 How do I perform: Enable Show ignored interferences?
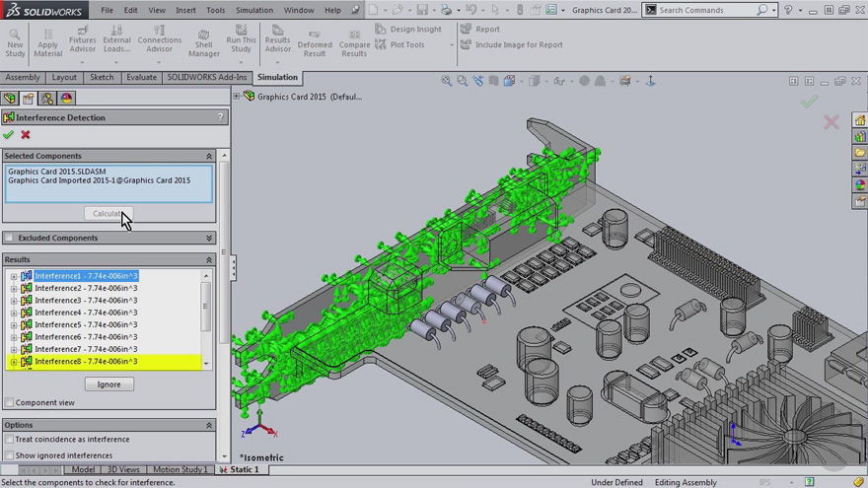[9, 455]
